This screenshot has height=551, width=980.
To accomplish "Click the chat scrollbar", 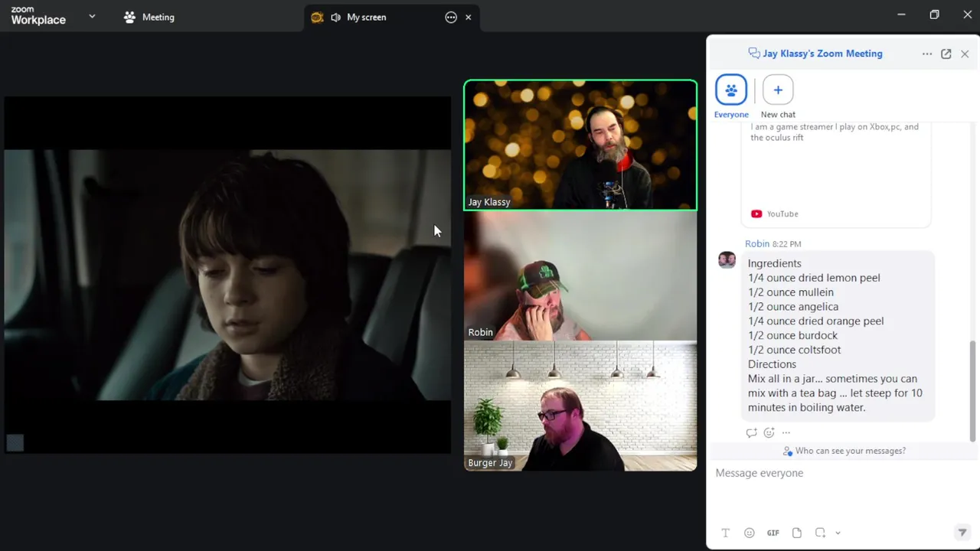I will 973,390.
